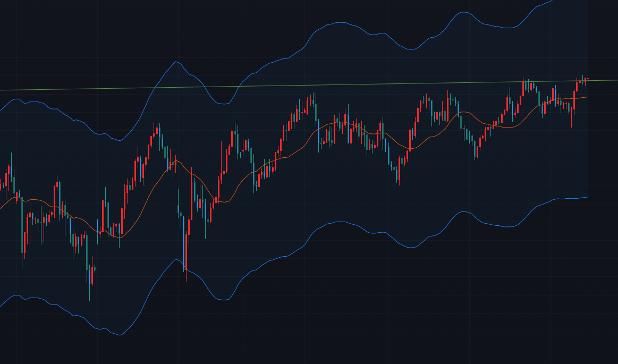Click the right end of the lower Bollinger band
618x364 pixels.
(587, 197)
